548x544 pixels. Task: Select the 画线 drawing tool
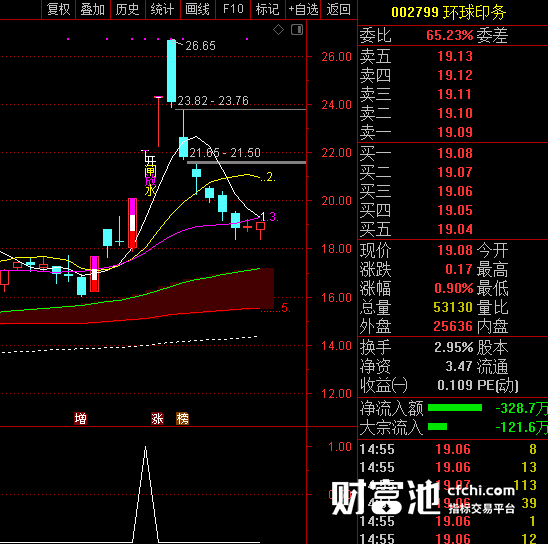197,9
